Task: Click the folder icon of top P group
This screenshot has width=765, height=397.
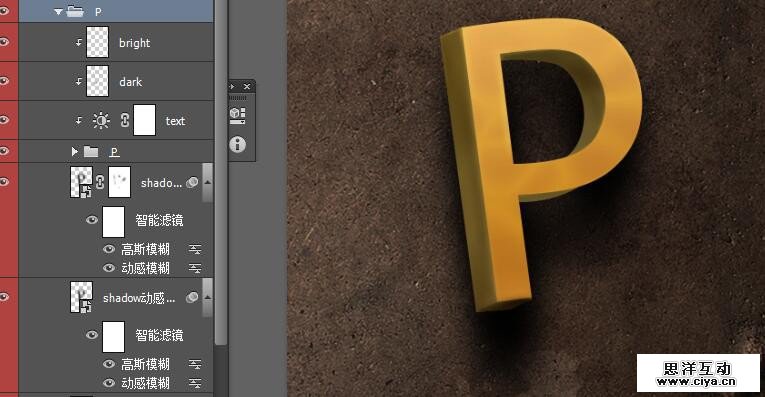Action: coord(75,11)
